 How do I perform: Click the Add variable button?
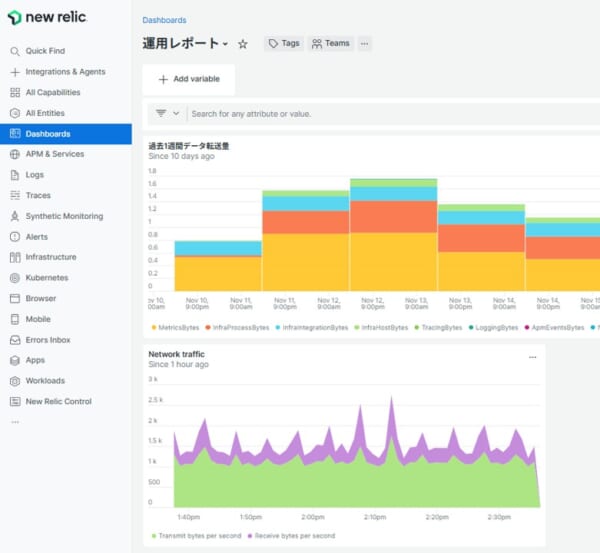point(188,79)
